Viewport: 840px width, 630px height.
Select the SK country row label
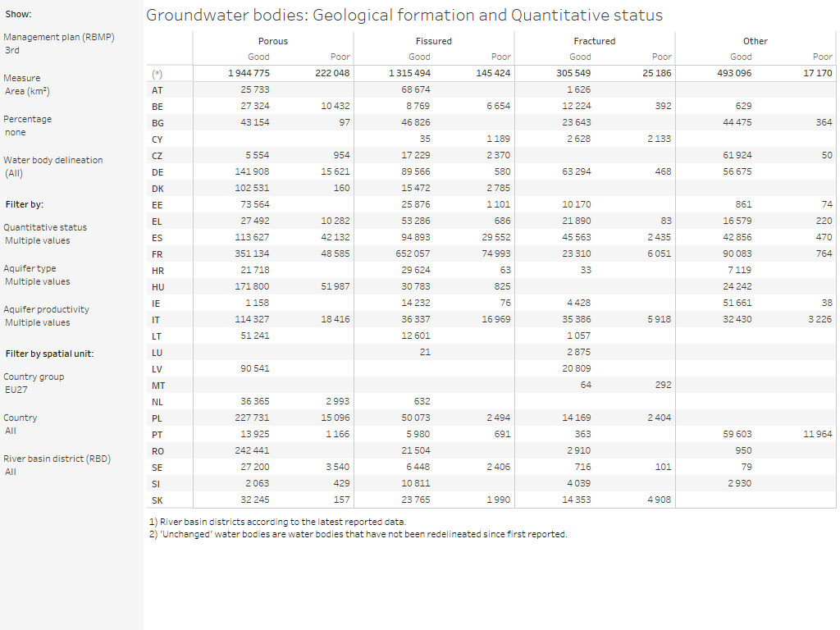click(157, 500)
